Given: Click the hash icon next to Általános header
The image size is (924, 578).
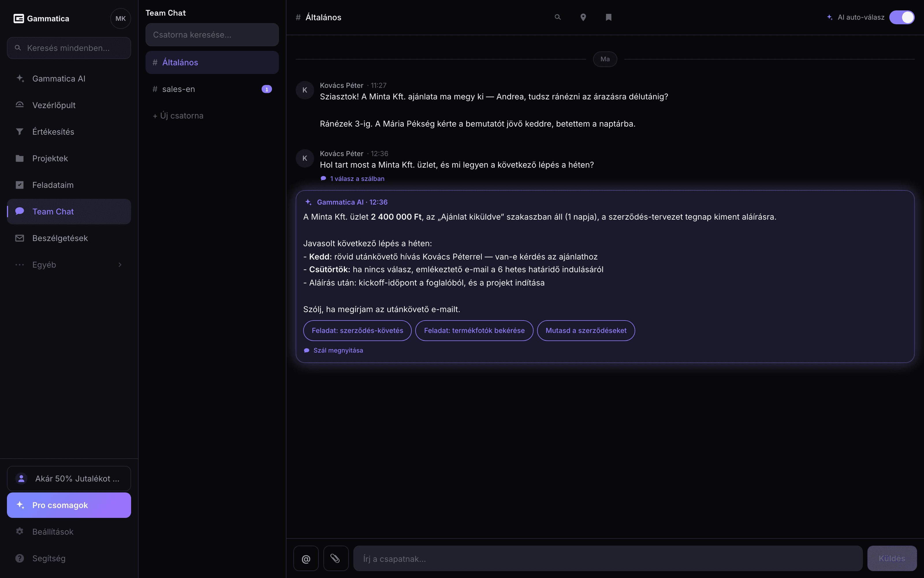Looking at the screenshot, I should (298, 17).
